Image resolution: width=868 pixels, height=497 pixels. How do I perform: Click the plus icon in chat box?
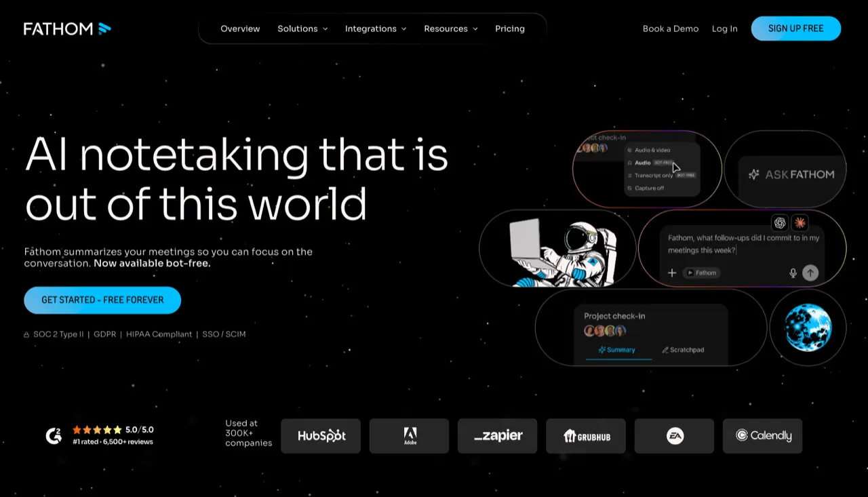coord(672,273)
